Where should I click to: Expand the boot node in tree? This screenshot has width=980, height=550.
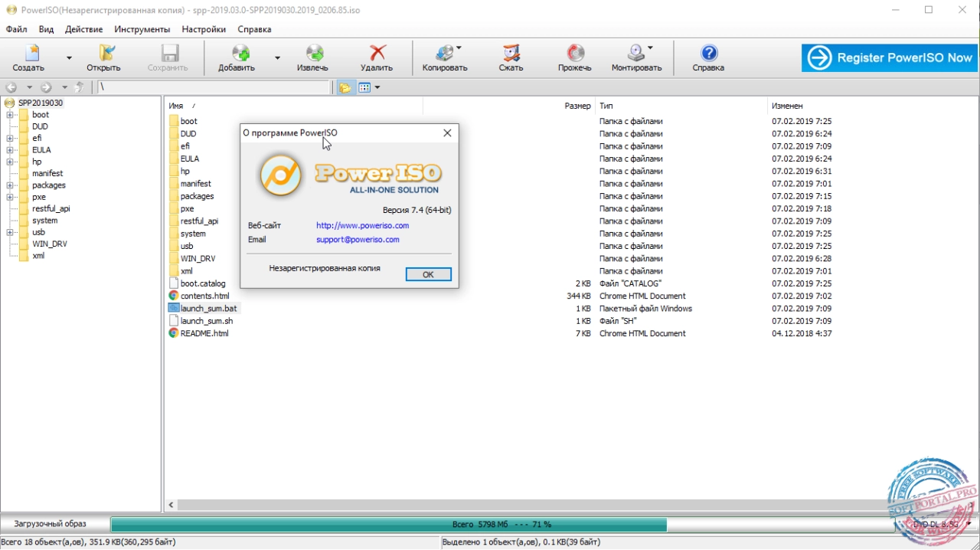tap(10, 115)
